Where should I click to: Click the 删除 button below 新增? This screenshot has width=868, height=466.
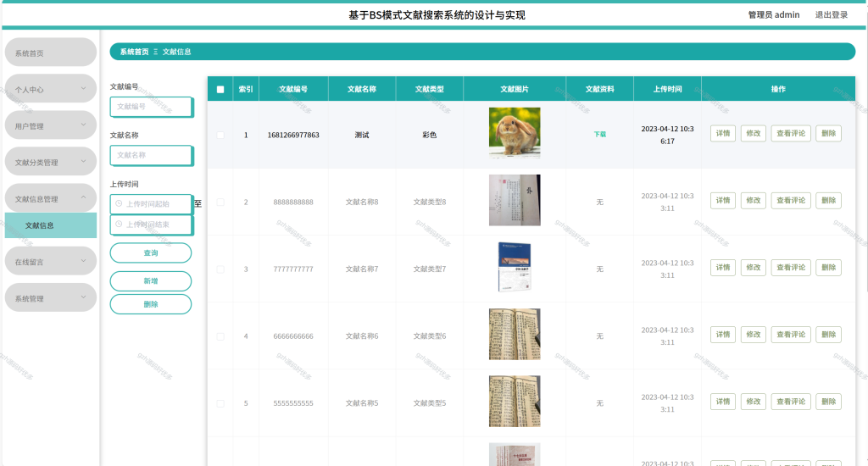pyautogui.click(x=151, y=304)
